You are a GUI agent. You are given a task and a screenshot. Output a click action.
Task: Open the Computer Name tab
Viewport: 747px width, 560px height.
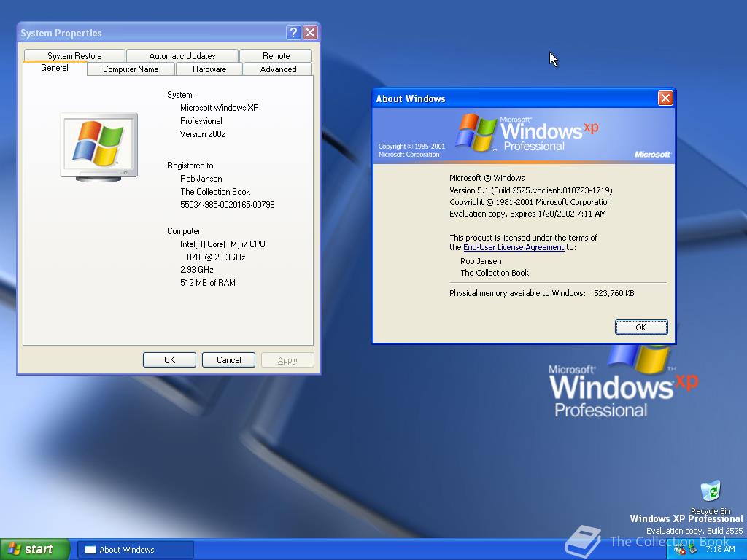point(131,69)
